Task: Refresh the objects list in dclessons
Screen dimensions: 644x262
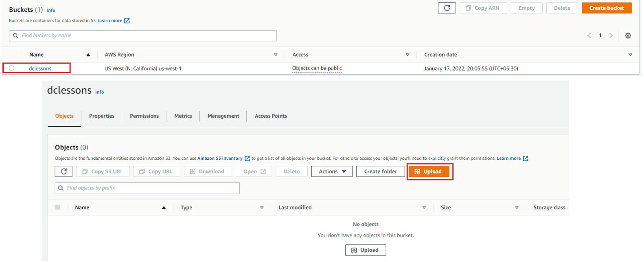Action: tap(64, 172)
